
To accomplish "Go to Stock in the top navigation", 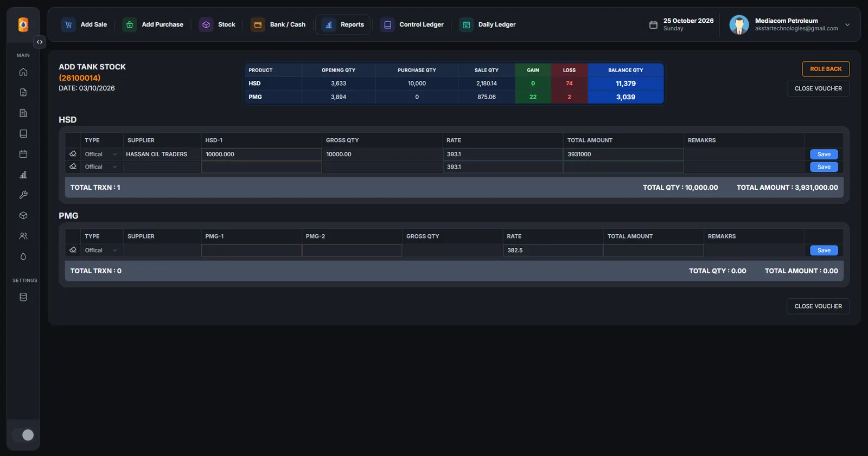I will coord(217,24).
